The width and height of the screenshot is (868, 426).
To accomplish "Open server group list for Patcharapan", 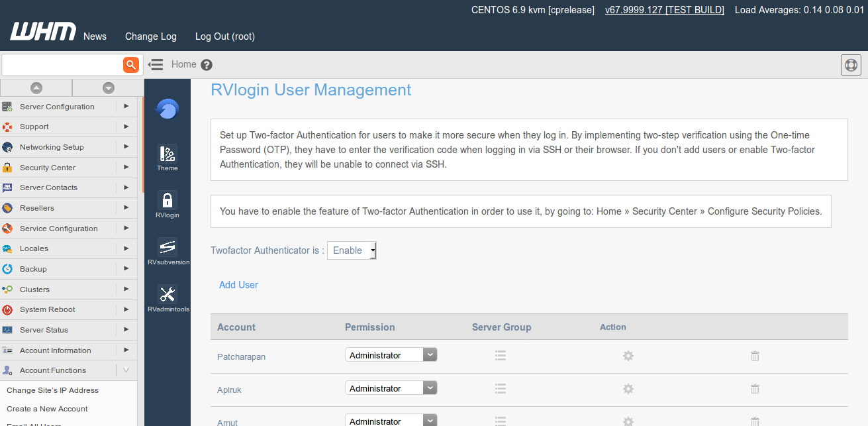I will [x=501, y=356].
